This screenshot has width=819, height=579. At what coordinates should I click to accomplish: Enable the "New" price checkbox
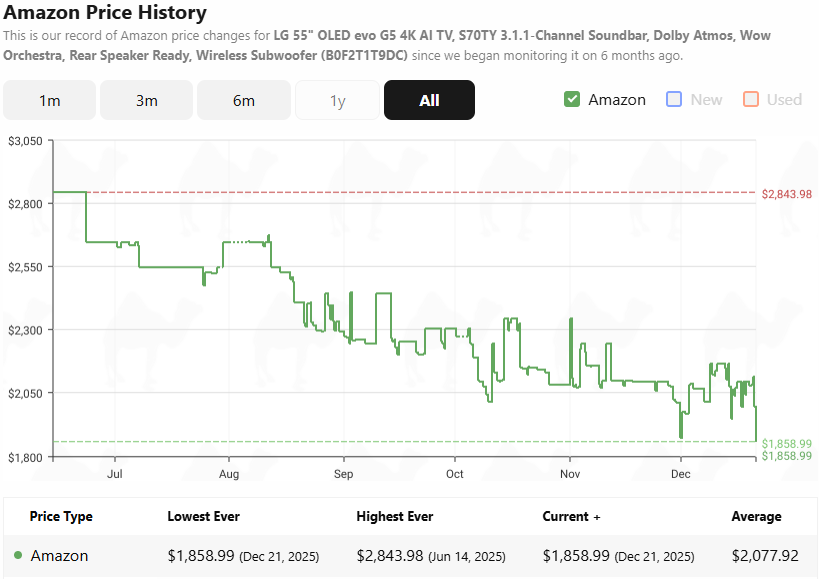[673, 100]
